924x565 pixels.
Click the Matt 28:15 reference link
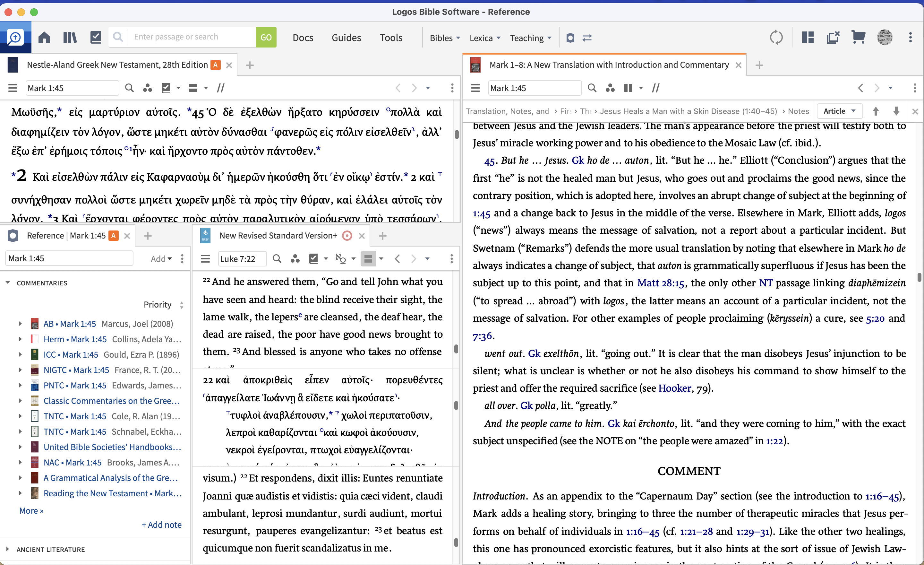(660, 283)
